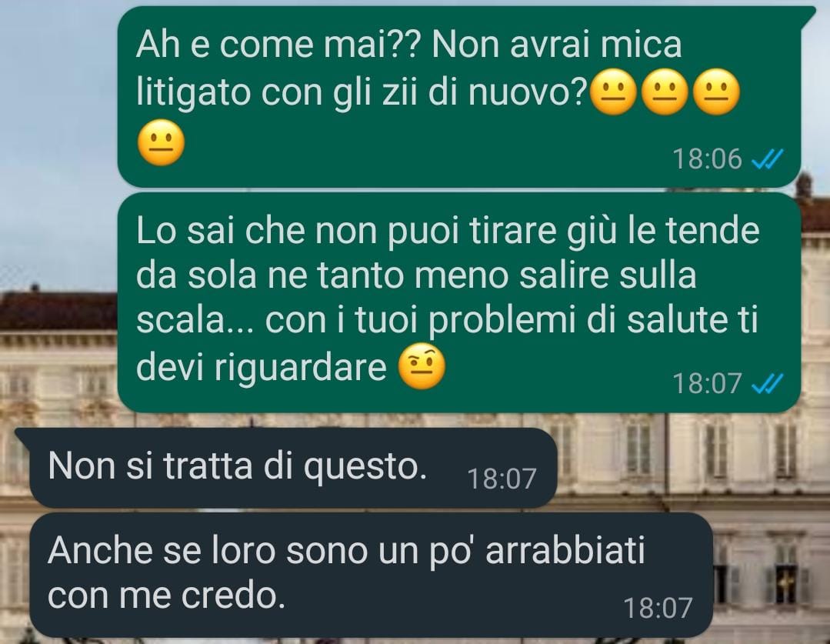
Task: Click the raised eyebrow emoji after 'riguardare'
Action: pyautogui.click(x=422, y=366)
